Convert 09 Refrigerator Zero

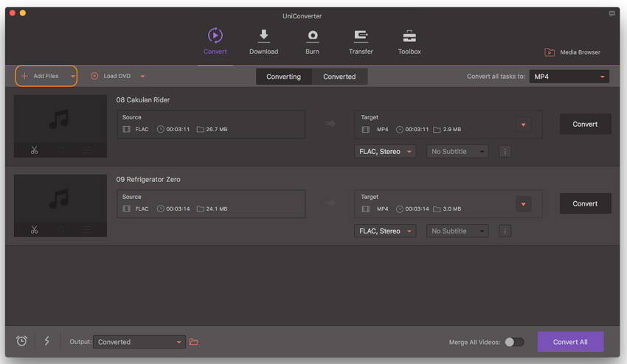pos(585,204)
